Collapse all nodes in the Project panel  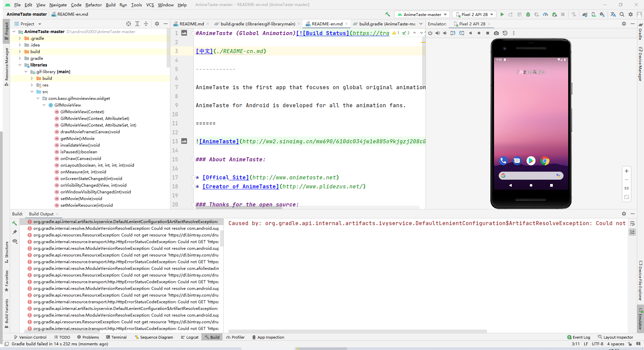146,24
